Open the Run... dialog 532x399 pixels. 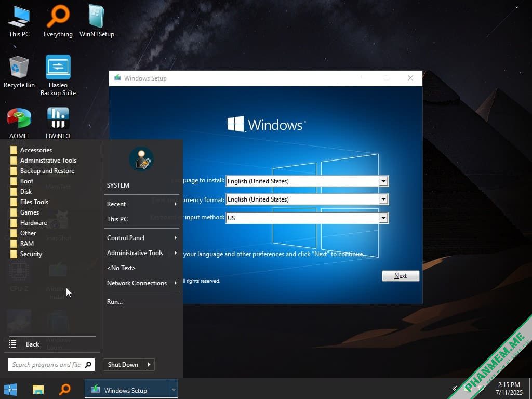(141, 302)
